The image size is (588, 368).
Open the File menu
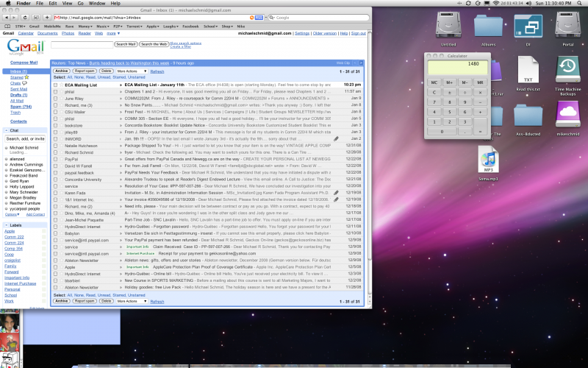40,3
